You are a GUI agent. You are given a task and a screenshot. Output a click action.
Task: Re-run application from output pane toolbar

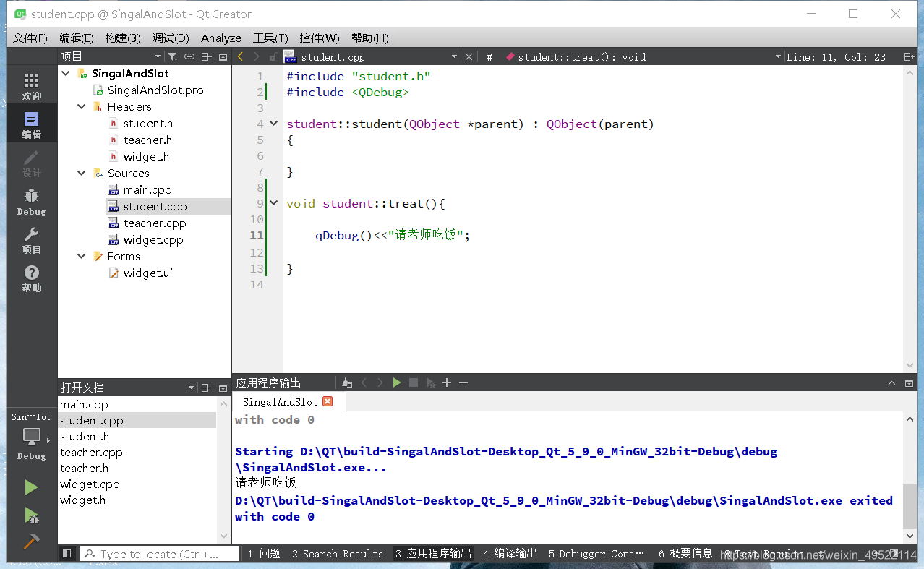coord(397,382)
